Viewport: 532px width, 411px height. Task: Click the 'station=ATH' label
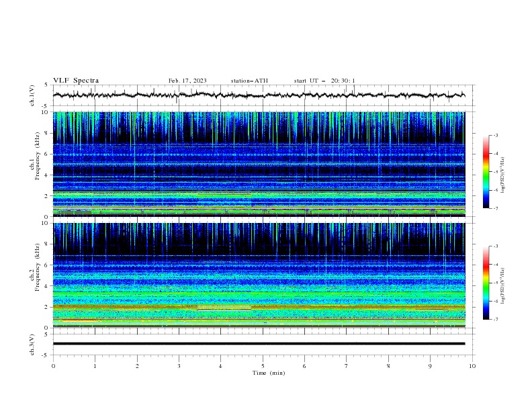point(249,81)
